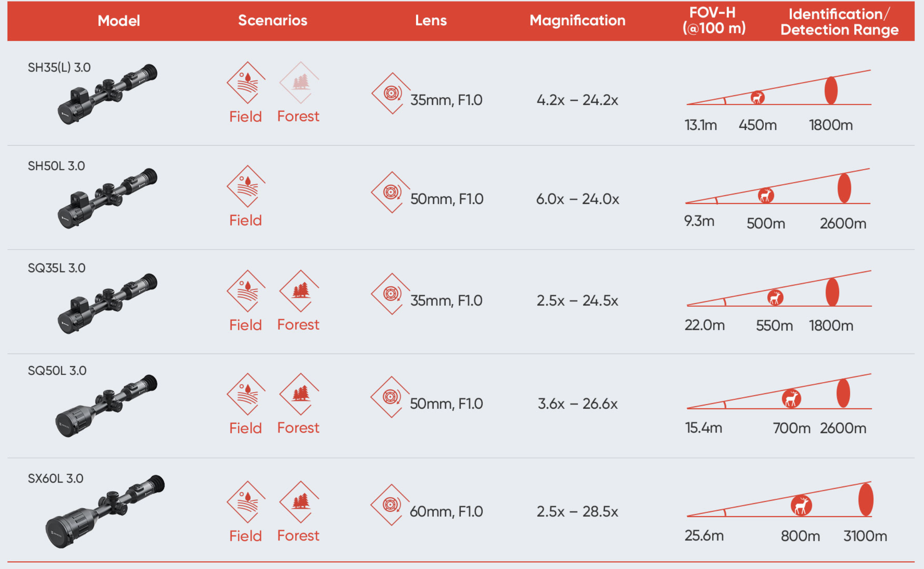The height and width of the screenshot is (569, 924).
Task: Click the Identification/Detection Range header
Action: click(839, 22)
